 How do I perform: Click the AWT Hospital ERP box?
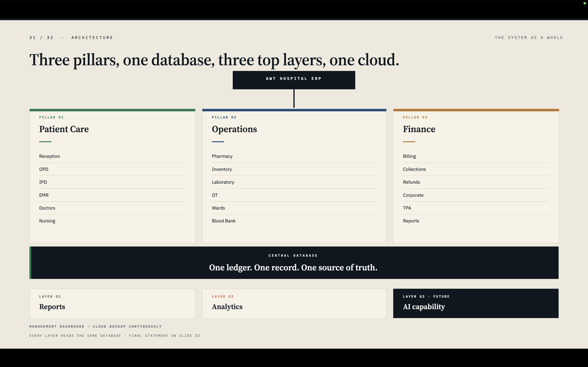[x=294, y=80]
